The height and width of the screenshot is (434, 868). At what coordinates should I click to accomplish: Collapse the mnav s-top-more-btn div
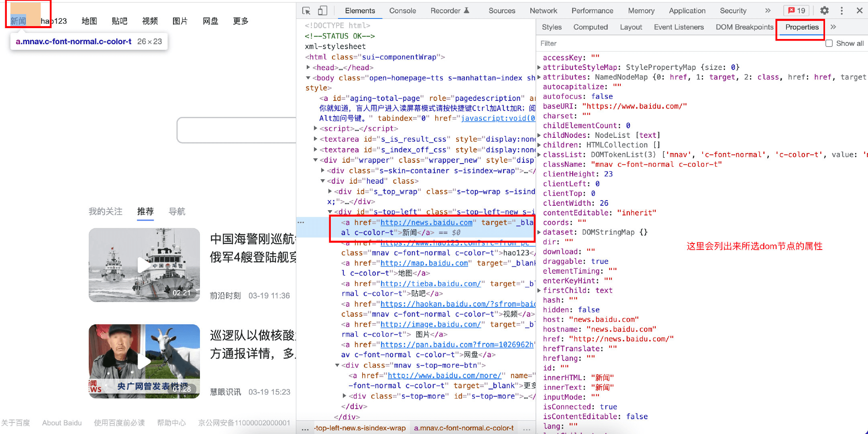tap(337, 365)
